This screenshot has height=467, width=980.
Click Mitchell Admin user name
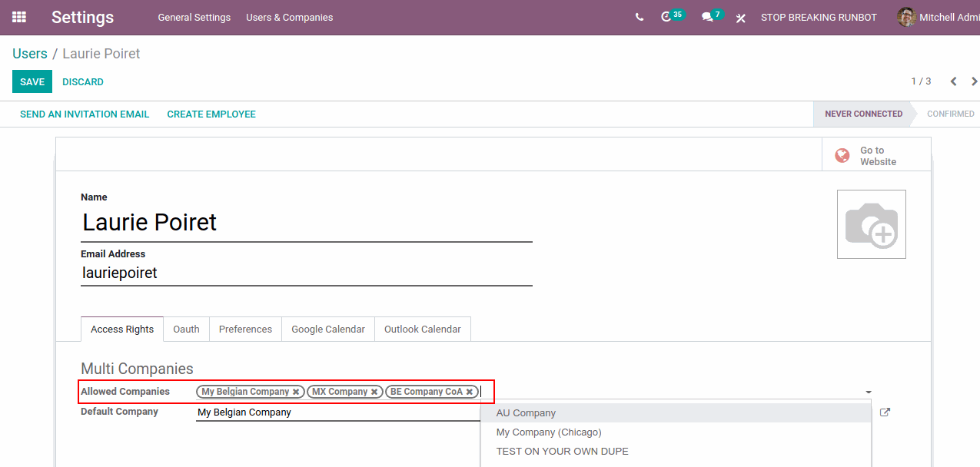[949, 18]
